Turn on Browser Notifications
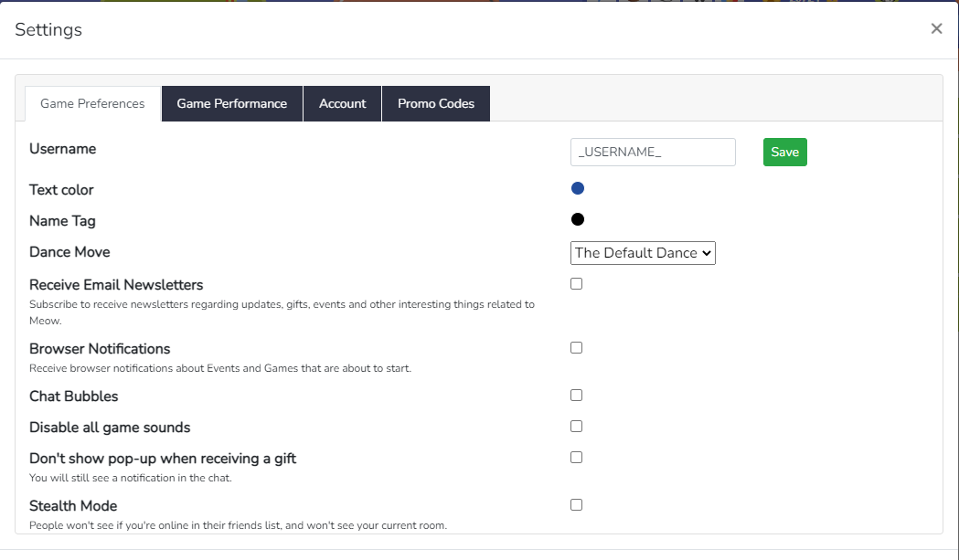 [x=576, y=347]
